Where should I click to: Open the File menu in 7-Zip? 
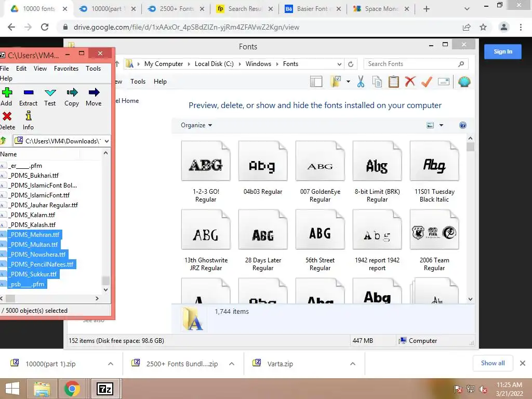[4, 68]
